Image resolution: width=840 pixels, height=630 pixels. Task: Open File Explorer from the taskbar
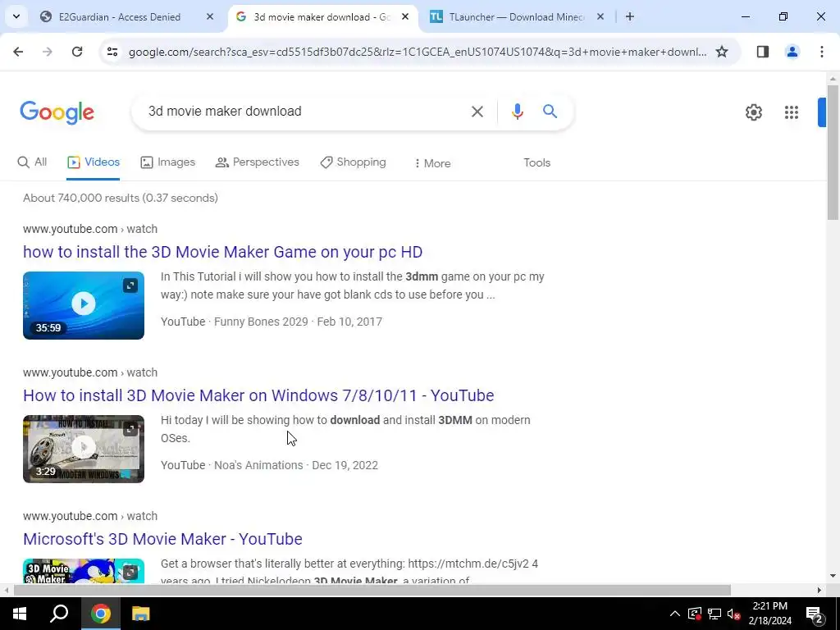coord(141,614)
